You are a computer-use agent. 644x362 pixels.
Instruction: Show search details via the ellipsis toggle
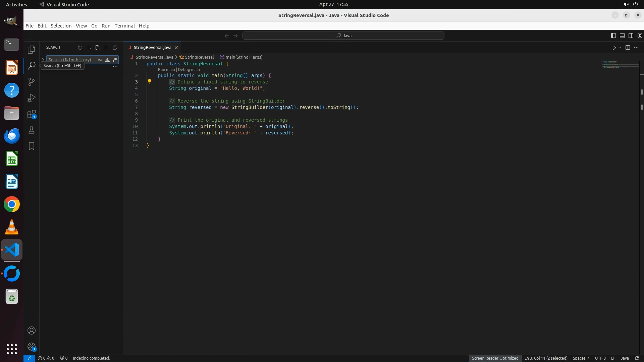click(x=115, y=67)
